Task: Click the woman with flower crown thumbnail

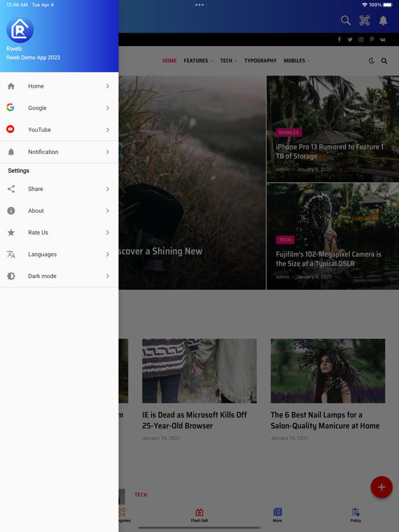Action: coord(328,371)
